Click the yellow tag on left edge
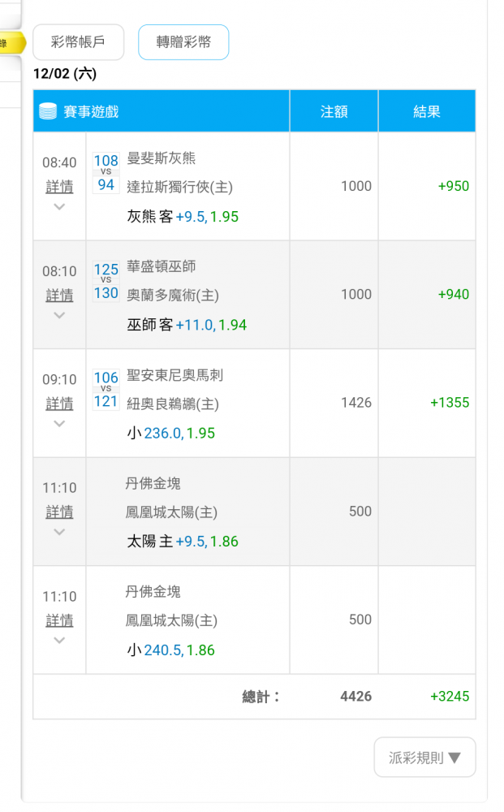 tap(11, 42)
